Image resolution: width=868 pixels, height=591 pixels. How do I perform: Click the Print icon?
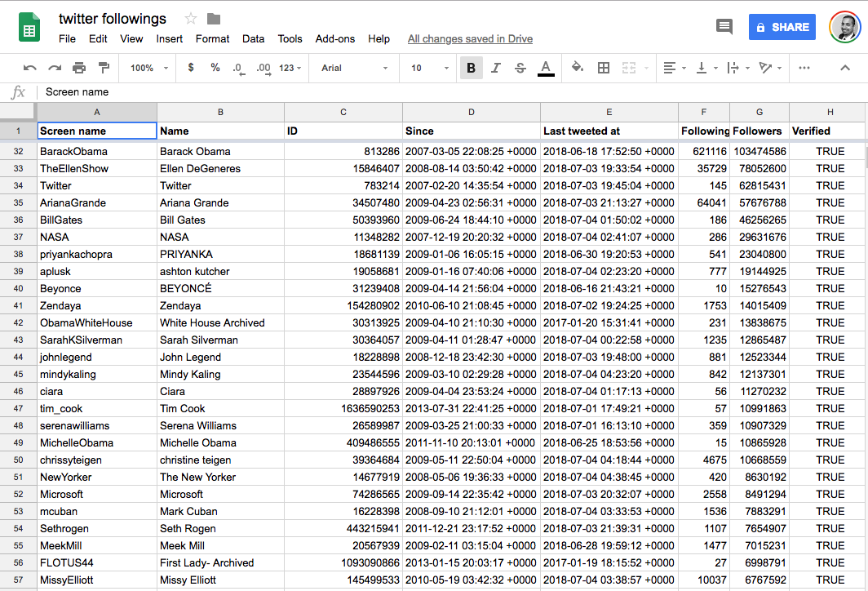(x=81, y=68)
